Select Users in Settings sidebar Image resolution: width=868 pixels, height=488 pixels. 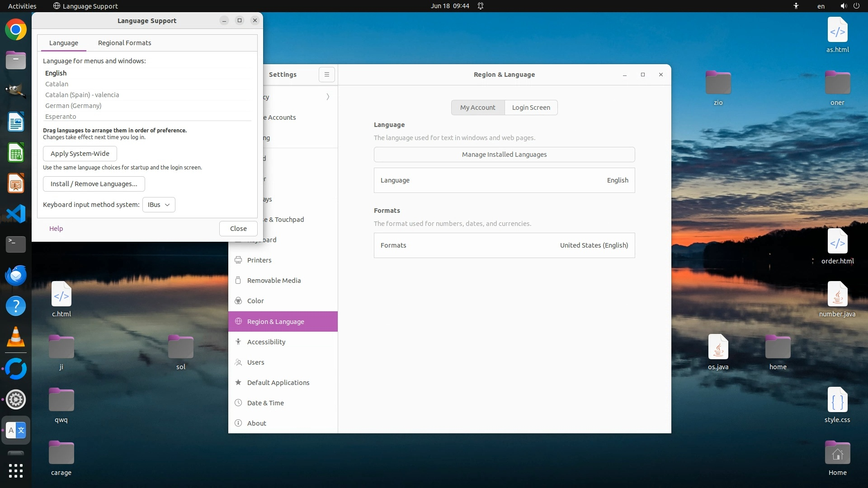pos(255,362)
